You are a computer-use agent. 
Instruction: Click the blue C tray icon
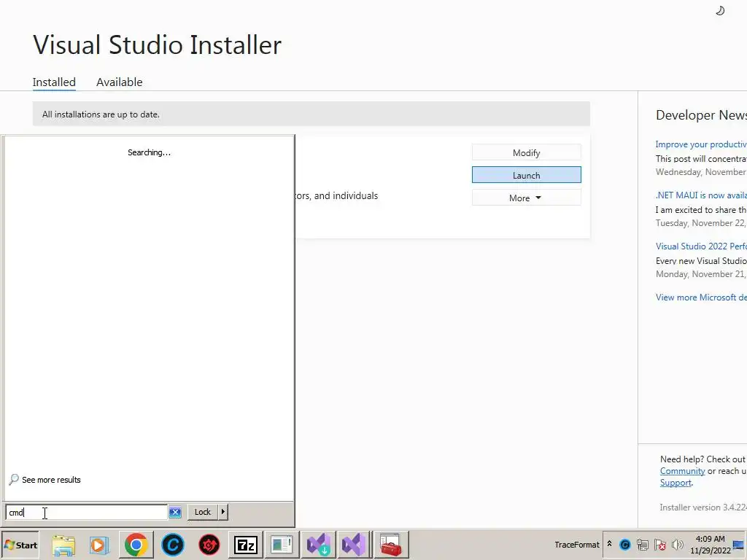point(625,544)
